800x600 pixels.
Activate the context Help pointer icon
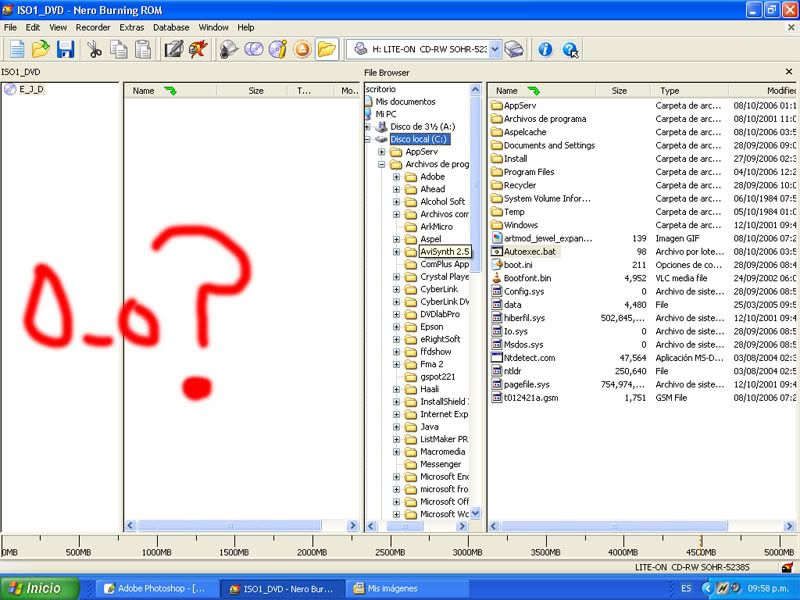point(569,49)
